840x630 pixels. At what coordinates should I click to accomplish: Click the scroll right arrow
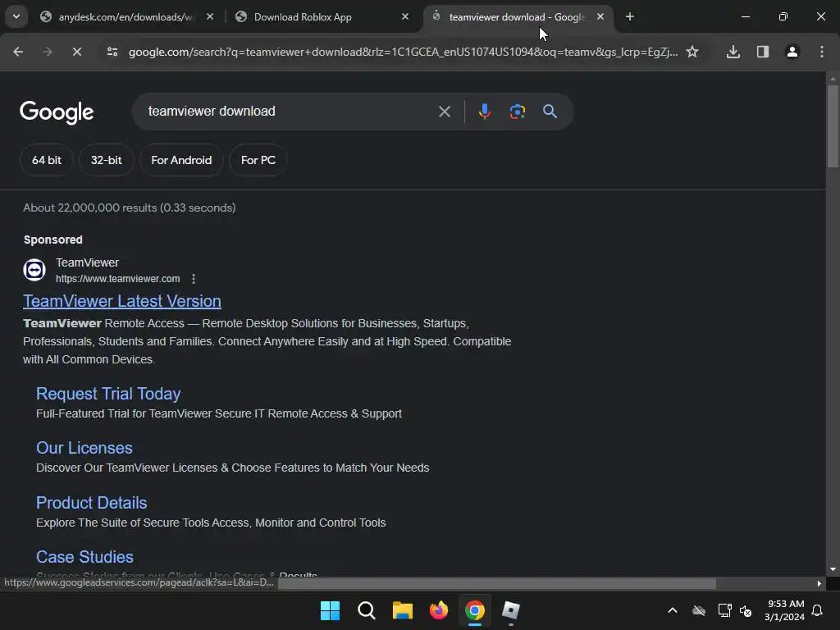819,583
